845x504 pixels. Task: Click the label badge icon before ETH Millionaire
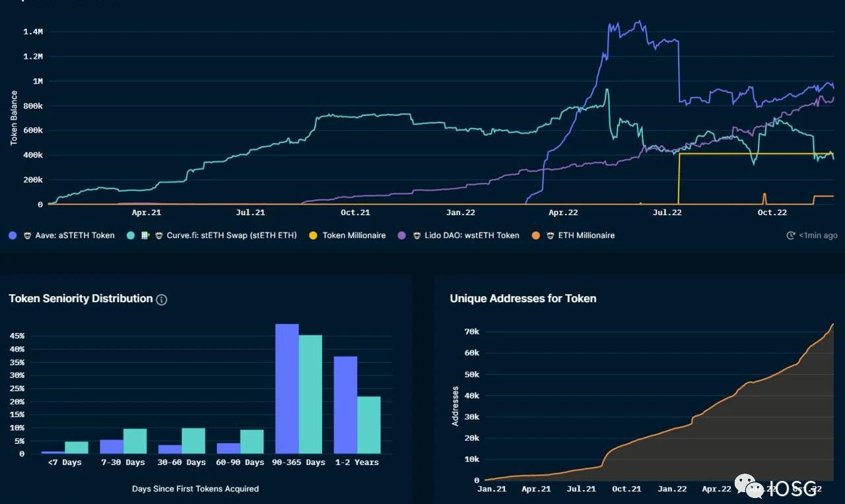coord(551,236)
